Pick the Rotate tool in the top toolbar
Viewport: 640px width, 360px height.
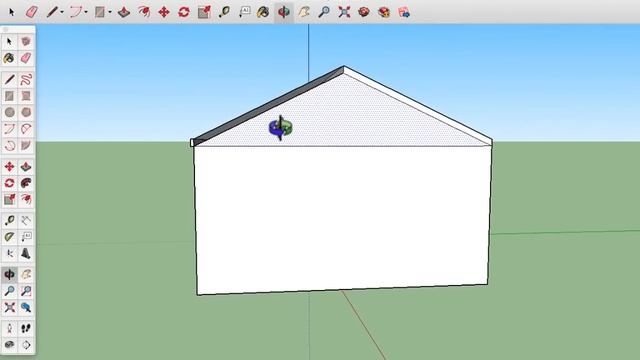point(184,12)
